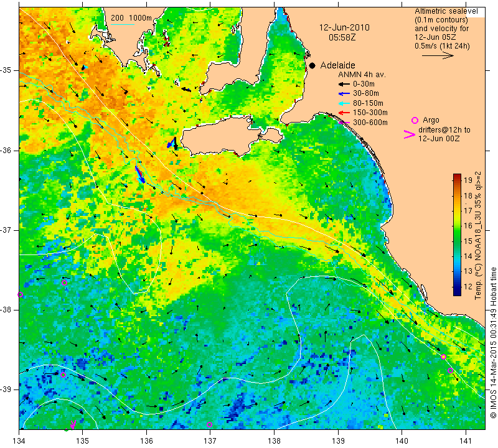Click the red 150-300m legend arrow
498x448 pixels.
pos(344,113)
